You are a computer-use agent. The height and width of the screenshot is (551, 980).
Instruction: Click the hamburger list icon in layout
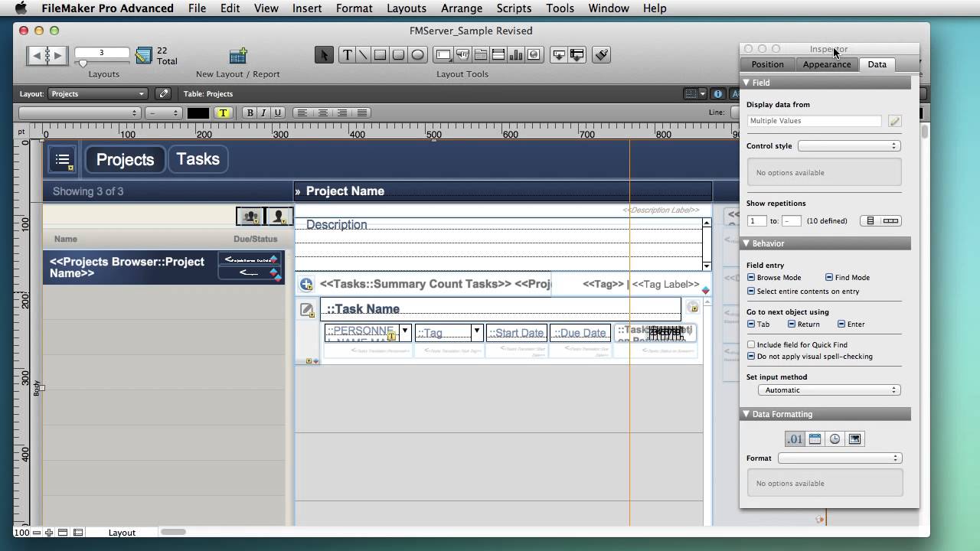(63, 159)
